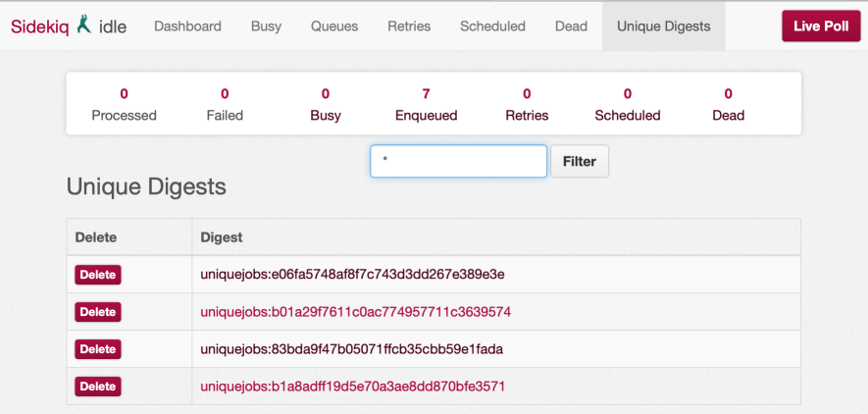Open digest uniquejobs:b01a29f7611c0ac774957711c3639574
The image size is (868, 414).
[x=355, y=312]
